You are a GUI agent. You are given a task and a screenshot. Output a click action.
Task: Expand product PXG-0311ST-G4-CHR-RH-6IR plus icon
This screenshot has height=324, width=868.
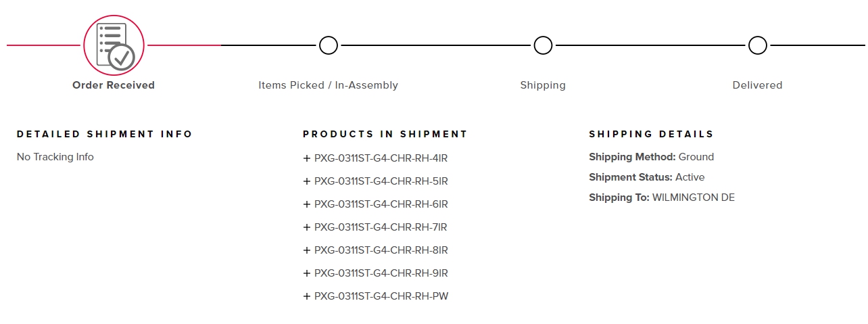(307, 204)
